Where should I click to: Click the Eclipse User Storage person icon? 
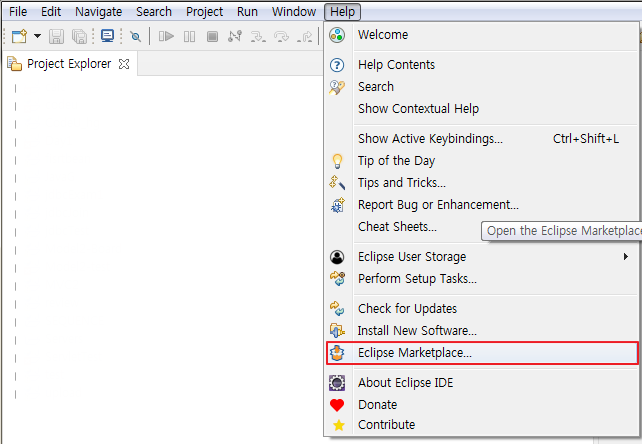(x=337, y=257)
